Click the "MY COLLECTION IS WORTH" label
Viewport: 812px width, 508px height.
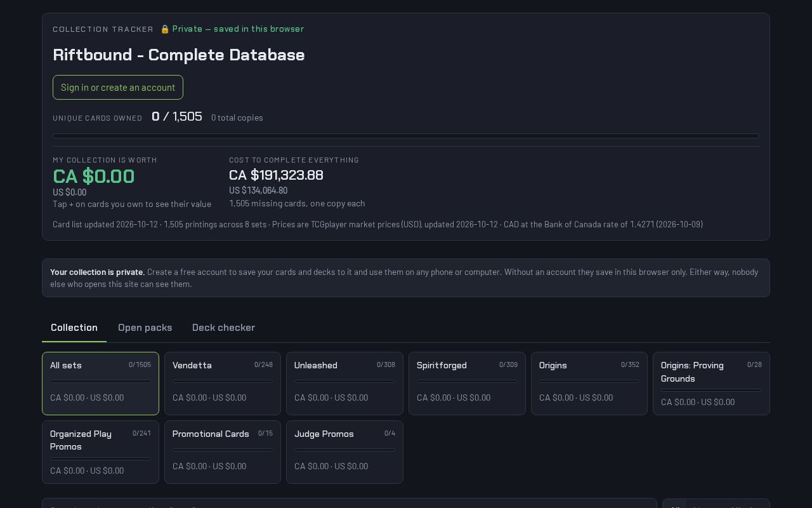[105, 160]
